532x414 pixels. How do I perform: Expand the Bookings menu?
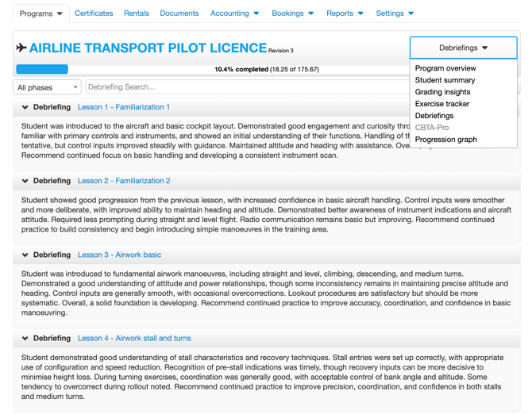pyautogui.click(x=292, y=13)
